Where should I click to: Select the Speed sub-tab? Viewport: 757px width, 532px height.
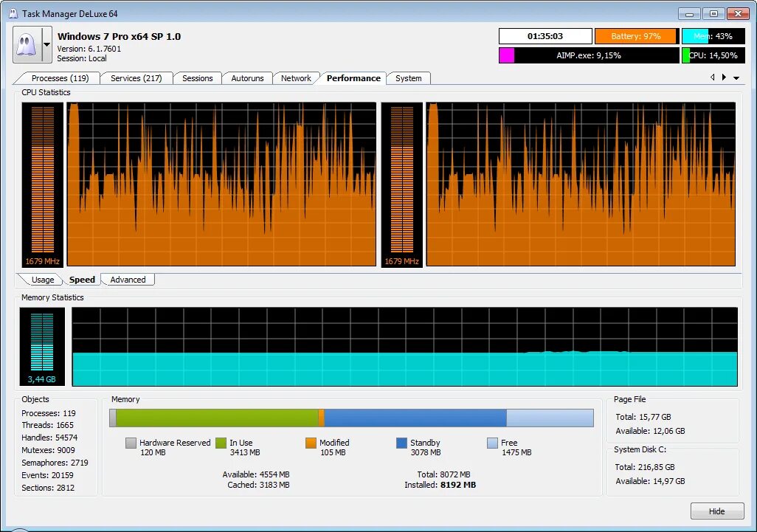coord(82,280)
